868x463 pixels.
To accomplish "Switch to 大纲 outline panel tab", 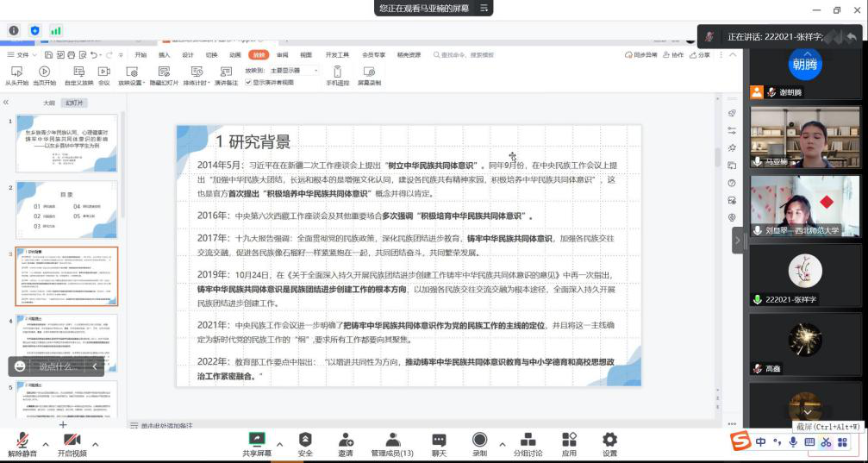I will [x=49, y=103].
